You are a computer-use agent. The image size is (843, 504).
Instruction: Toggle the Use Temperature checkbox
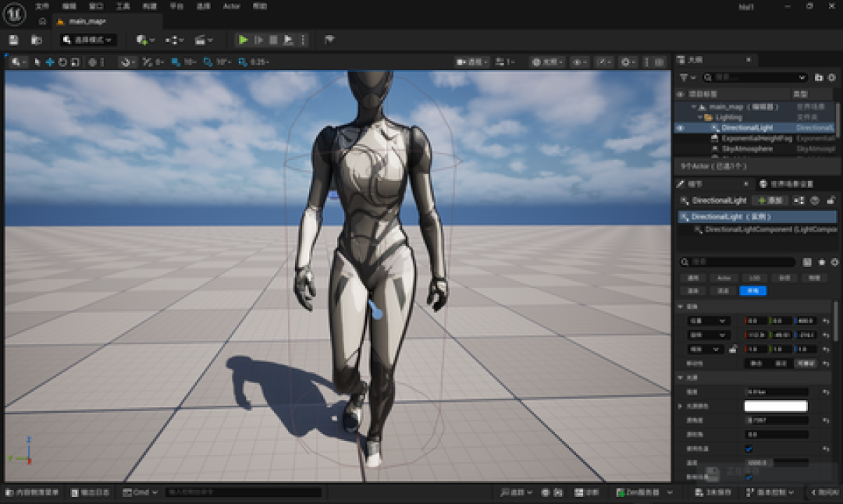coord(749,449)
